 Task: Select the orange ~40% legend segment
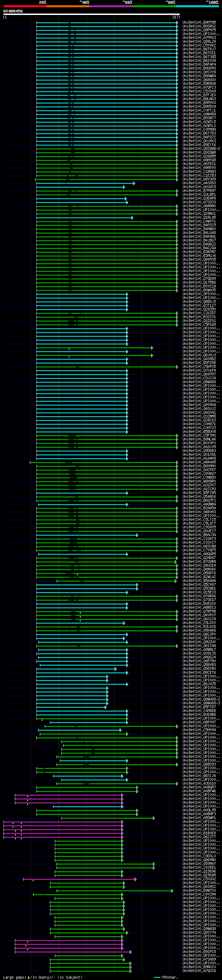[68, 6]
